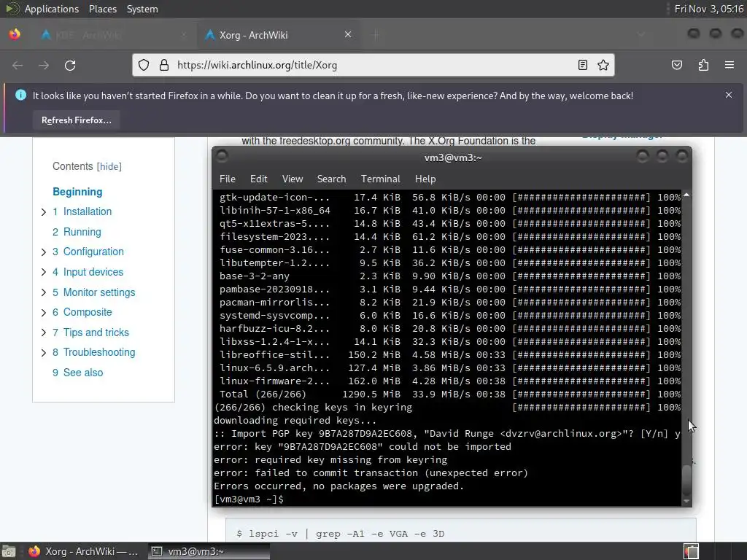Expand the Composite contents chevron
This screenshot has height=560, width=747.
click(x=43, y=312)
